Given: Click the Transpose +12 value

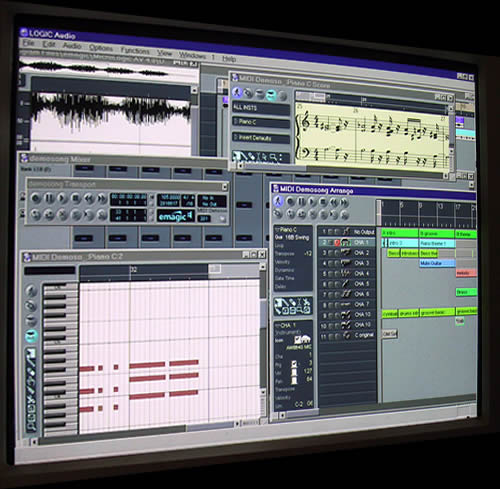Looking at the screenshot, I should click(308, 254).
